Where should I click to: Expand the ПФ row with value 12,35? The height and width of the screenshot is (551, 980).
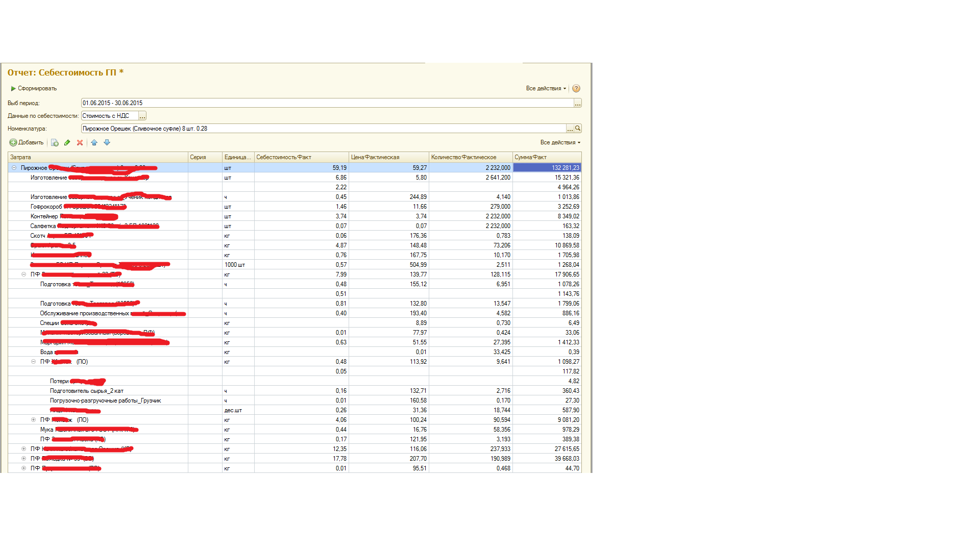(23, 449)
